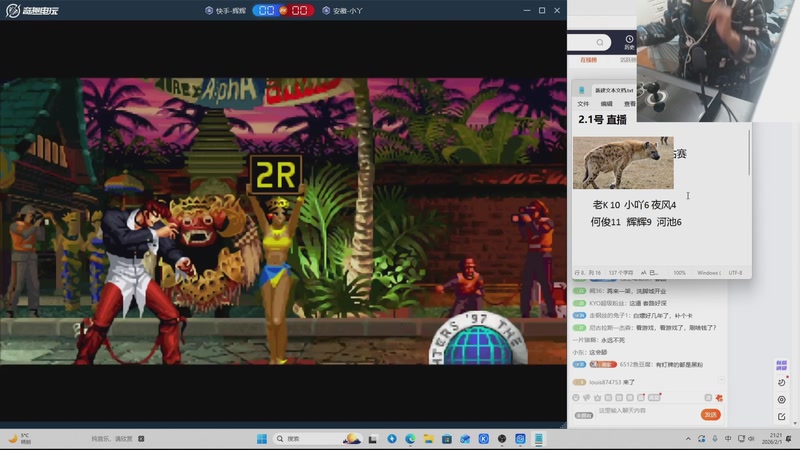The image size is (800, 450).
Task: Click the Notepad vertical scrollbar
Action: [x=749, y=153]
